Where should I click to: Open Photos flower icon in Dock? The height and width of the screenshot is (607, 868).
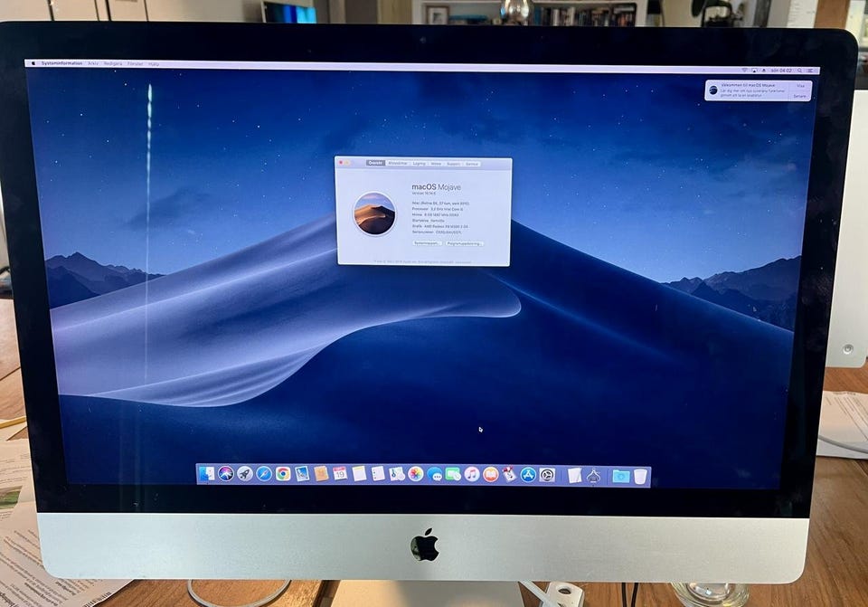(x=416, y=474)
